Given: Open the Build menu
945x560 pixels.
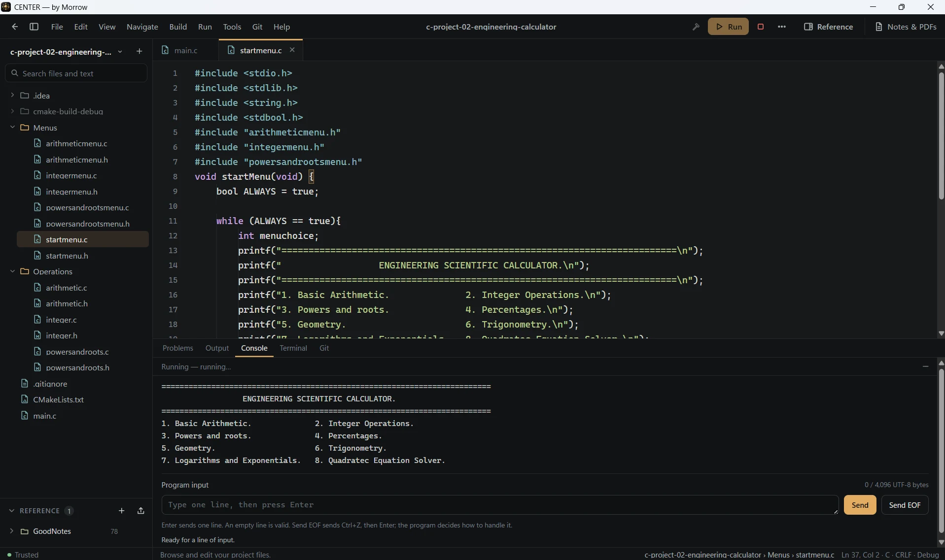Looking at the screenshot, I should coord(178,27).
